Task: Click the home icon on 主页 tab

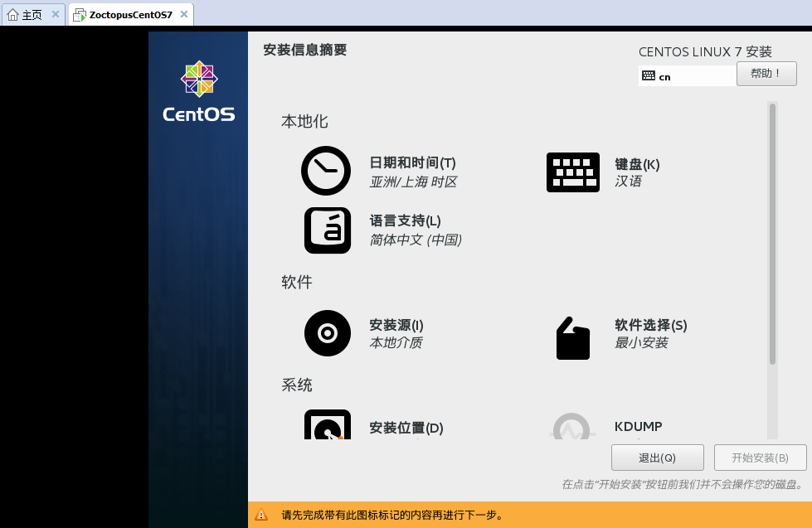Action: click(x=12, y=14)
